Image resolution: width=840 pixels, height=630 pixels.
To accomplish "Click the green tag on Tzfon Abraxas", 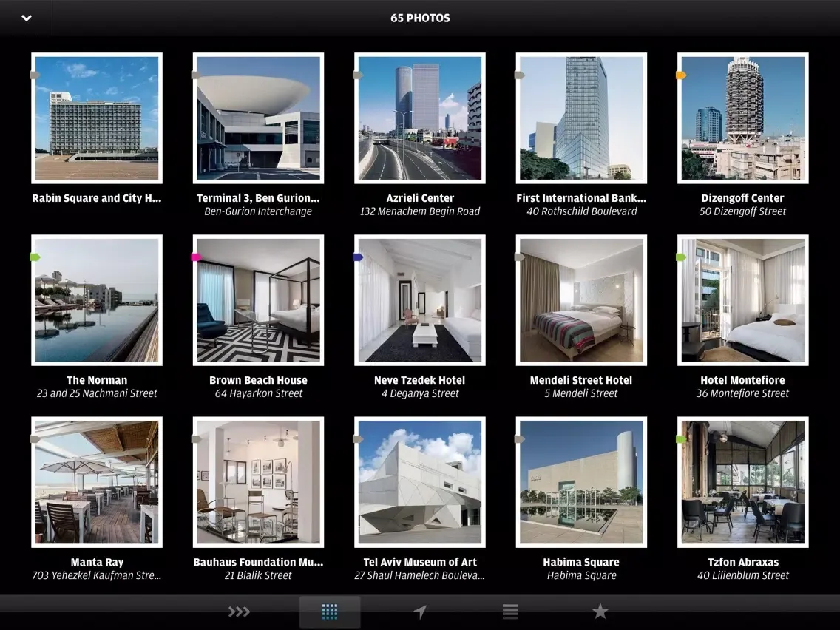I will [681, 440].
